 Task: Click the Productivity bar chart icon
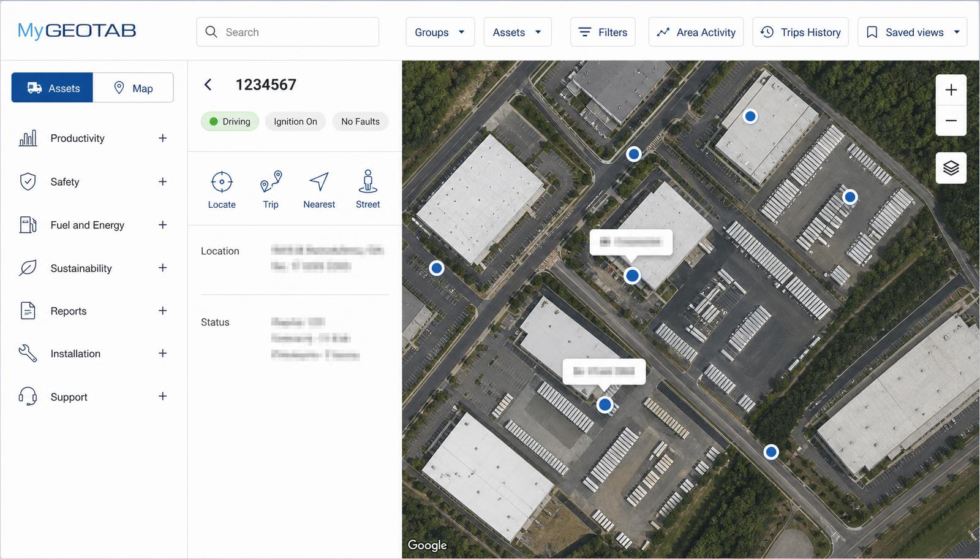[x=28, y=138]
